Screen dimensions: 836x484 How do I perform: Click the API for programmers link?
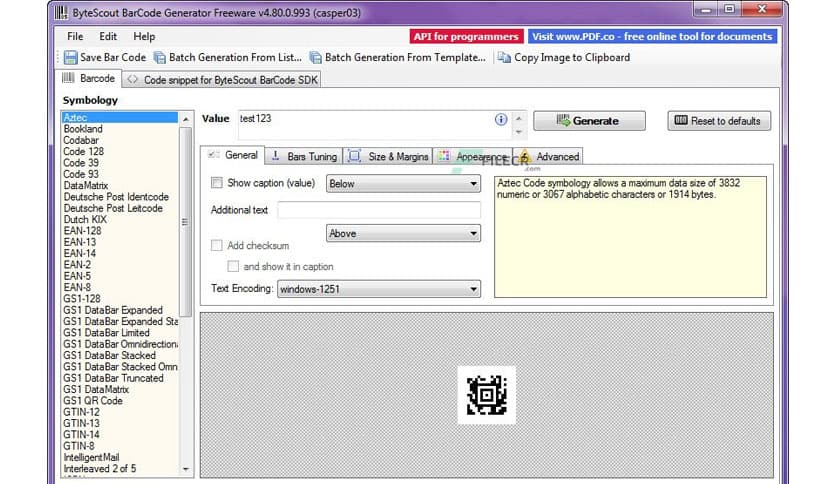point(466,36)
